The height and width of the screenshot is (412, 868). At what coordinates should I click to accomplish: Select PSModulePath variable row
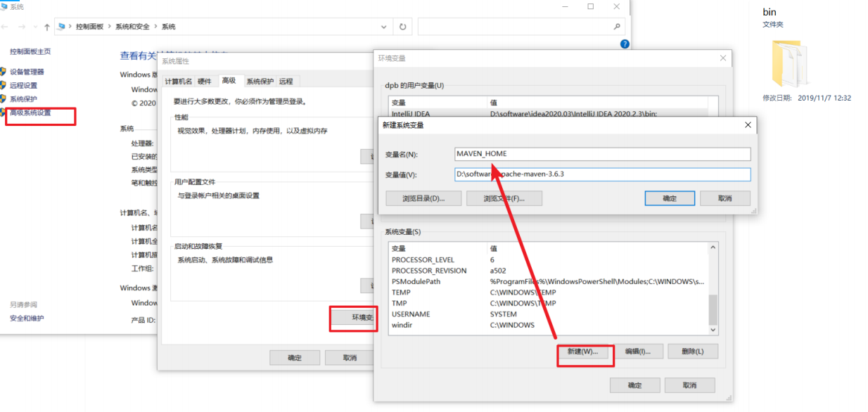548,281
